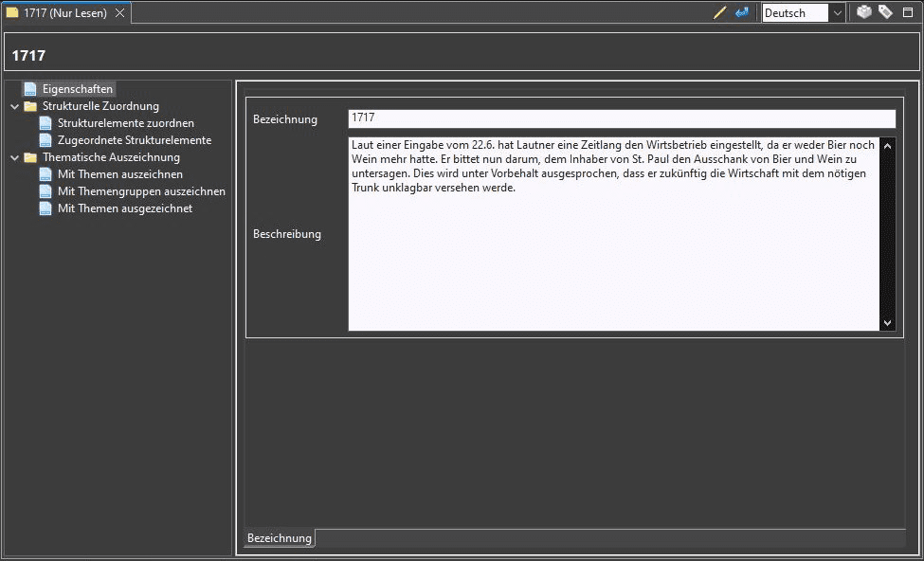Open Mit Themengruppen auszeichnen page
This screenshot has height=561, width=924.
point(141,191)
